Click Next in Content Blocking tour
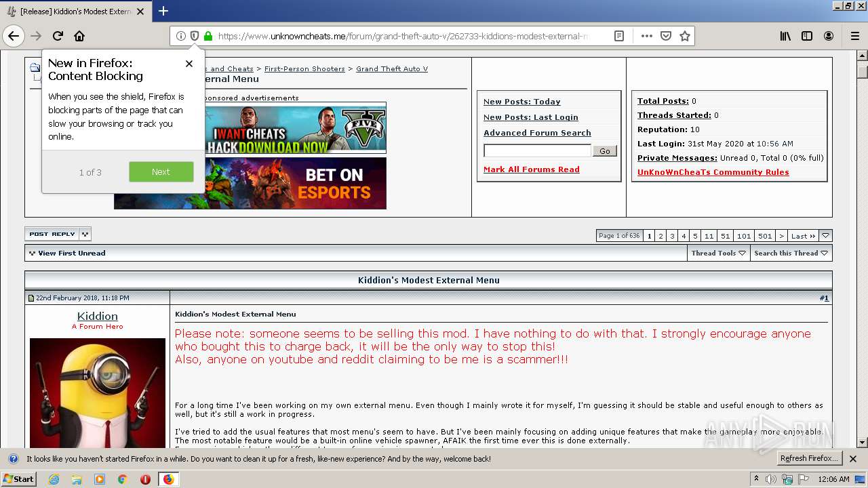 click(161, 171)
